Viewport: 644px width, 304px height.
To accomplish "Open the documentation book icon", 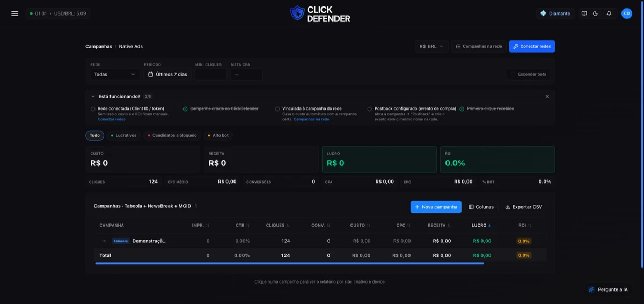I will 584,13.
